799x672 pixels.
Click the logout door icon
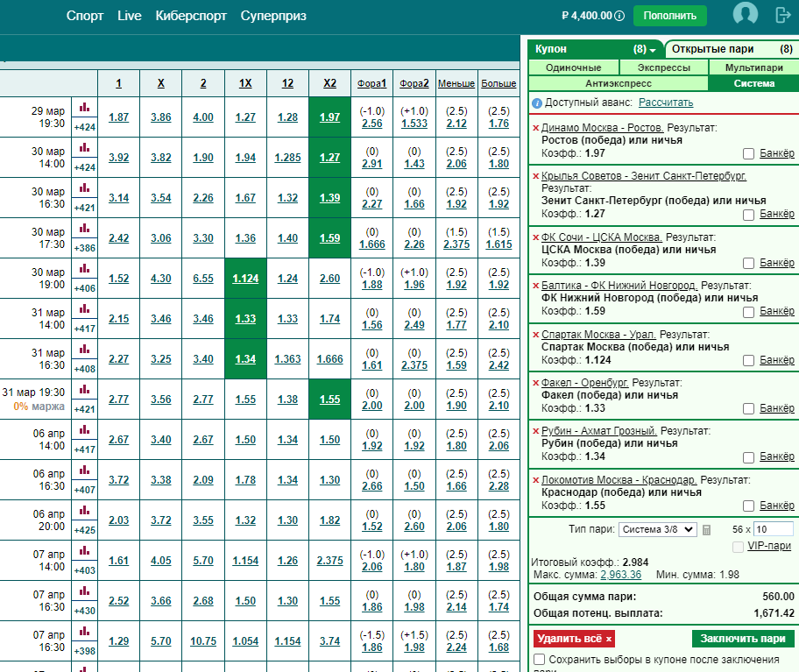click(782, 15)
